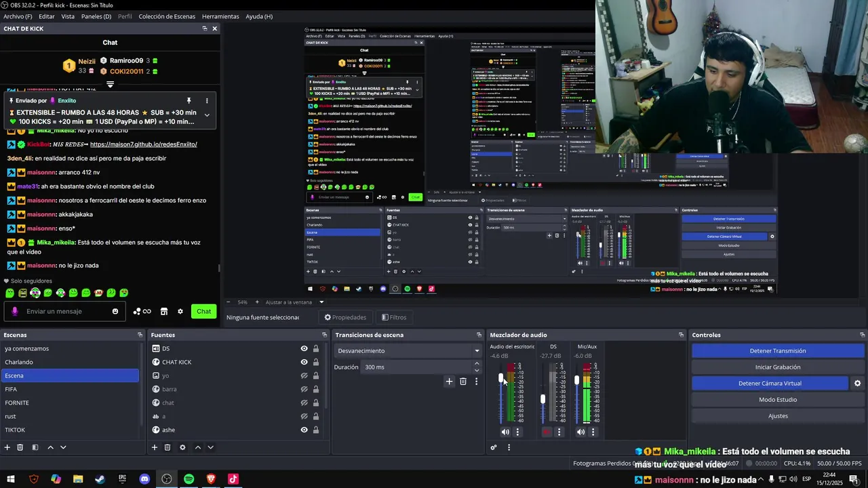Click the Enviar un mensaje field

click(x=64, y=312)
